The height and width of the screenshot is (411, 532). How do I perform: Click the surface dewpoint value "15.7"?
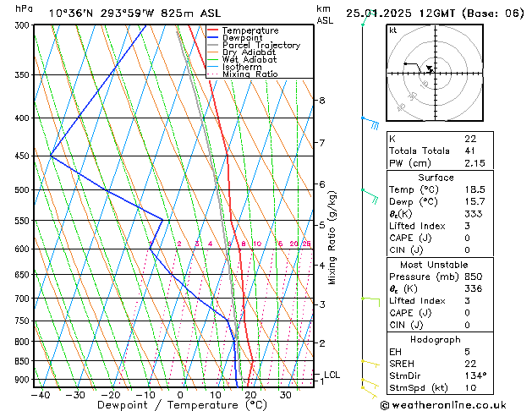pyautogui.click(x=475, y=202)
